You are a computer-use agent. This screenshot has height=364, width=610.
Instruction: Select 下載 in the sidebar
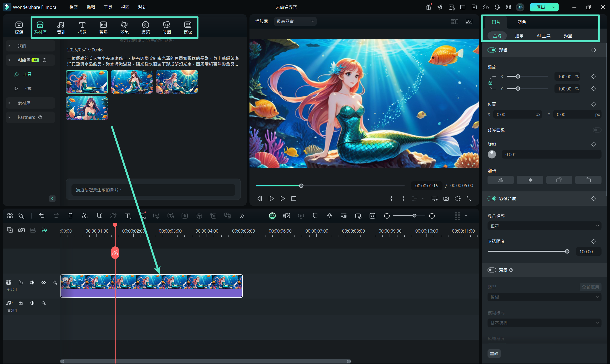point(27,89)
